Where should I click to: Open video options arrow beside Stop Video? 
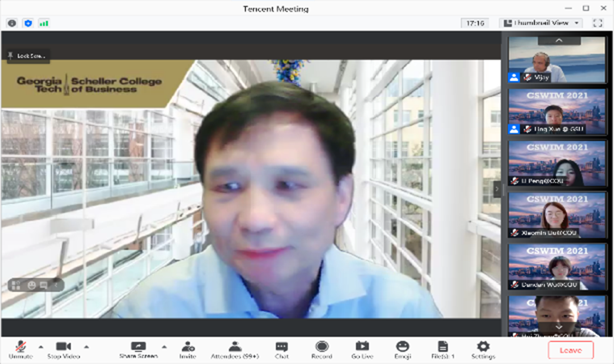(87, 347)
